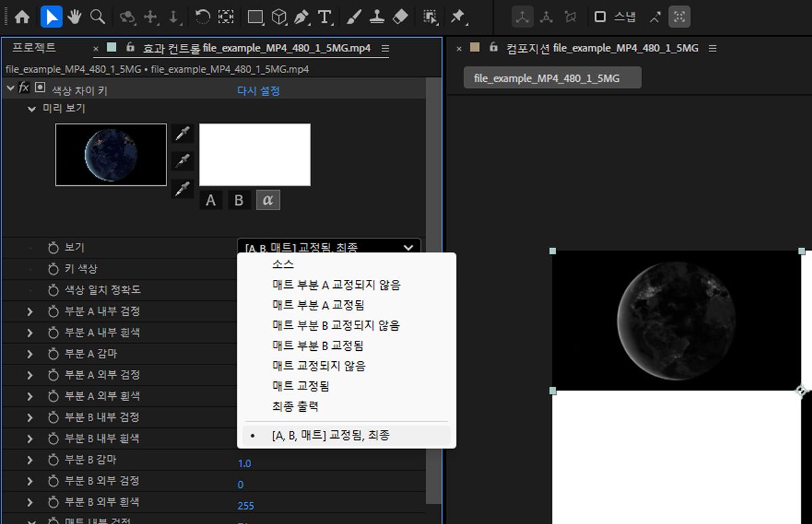Select the Clone Stamp tool

[x=378, y=17]
